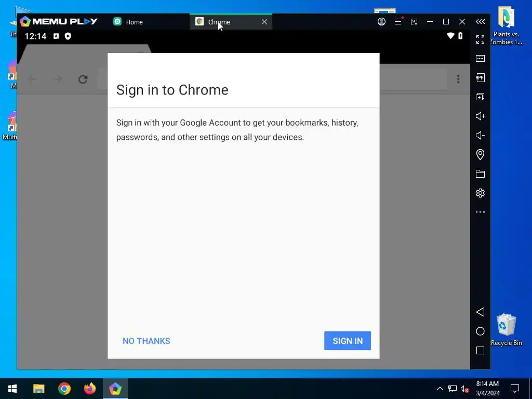Open Chrome's three-dot overflow menu
The image size is (532, 399).
tap(458, 79)
